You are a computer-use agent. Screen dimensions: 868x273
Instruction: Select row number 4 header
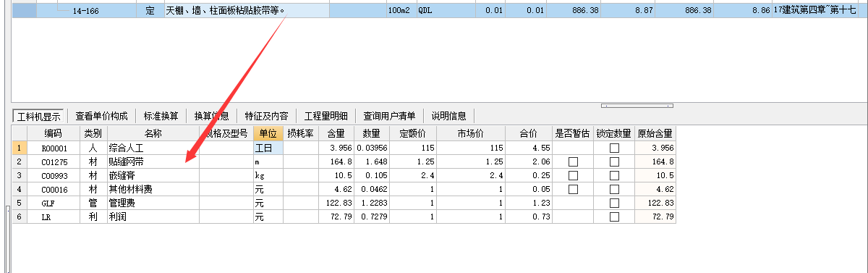pyautogui.click(x=20, y=189)
